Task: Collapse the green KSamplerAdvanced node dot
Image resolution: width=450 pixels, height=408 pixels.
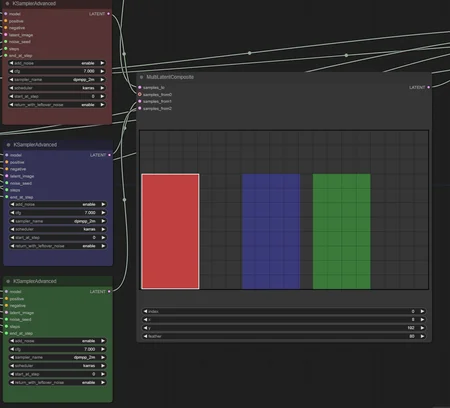Action: coord(8,281)
